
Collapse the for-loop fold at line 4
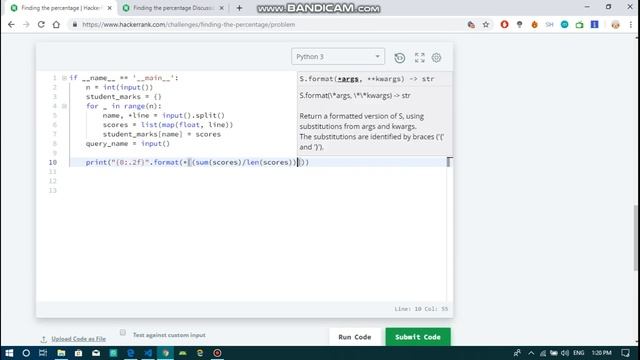[64, 106]
